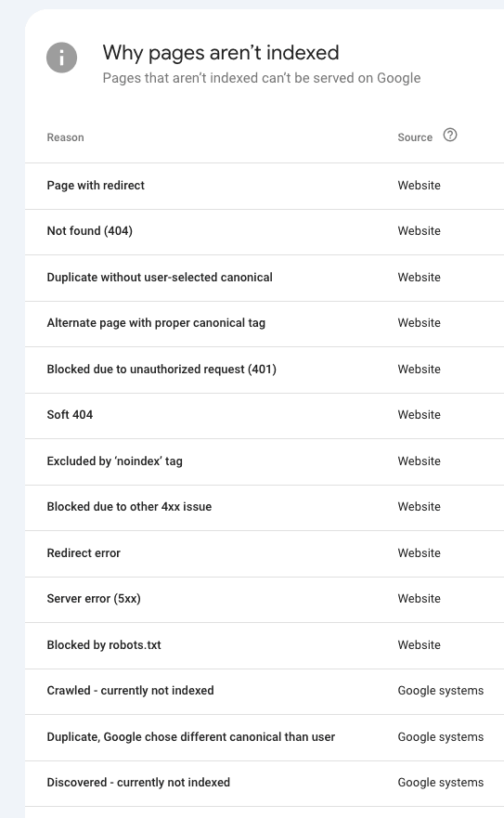The height and width of the screenshot is (818, 504).
Task: Click the 'Source' column header label
Action: point(415,137)
